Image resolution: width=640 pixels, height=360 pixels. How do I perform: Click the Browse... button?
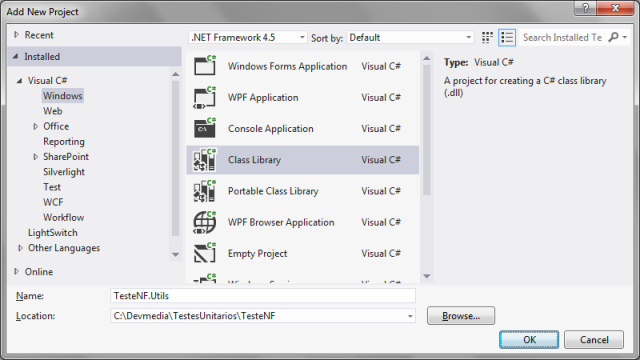click(x=461, y=316)
